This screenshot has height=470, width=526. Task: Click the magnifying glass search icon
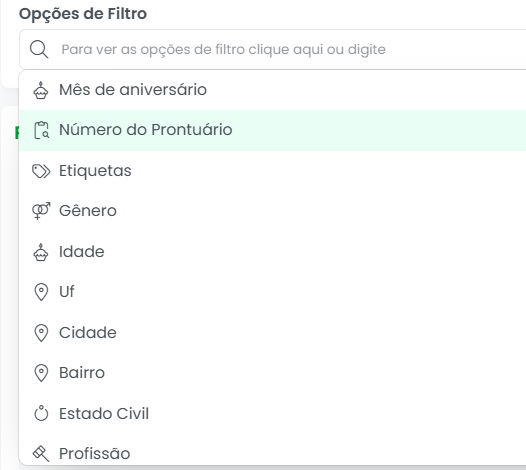click(39, 49)
